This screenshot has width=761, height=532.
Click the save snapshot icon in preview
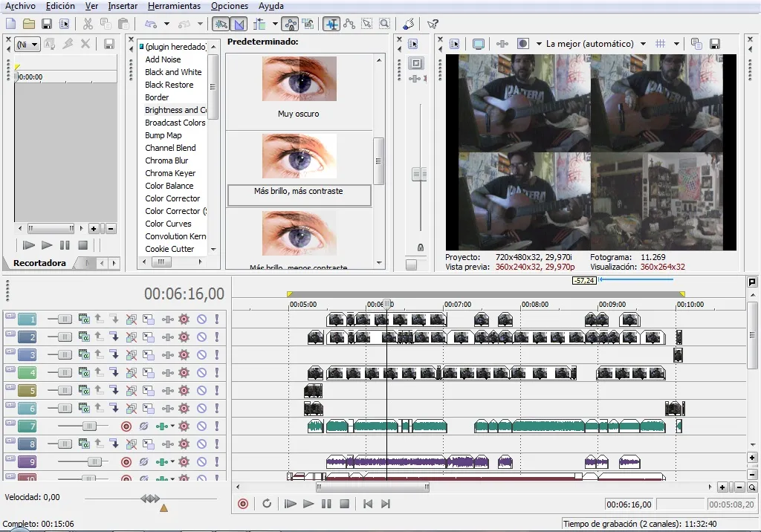click(x=714, y=44)
